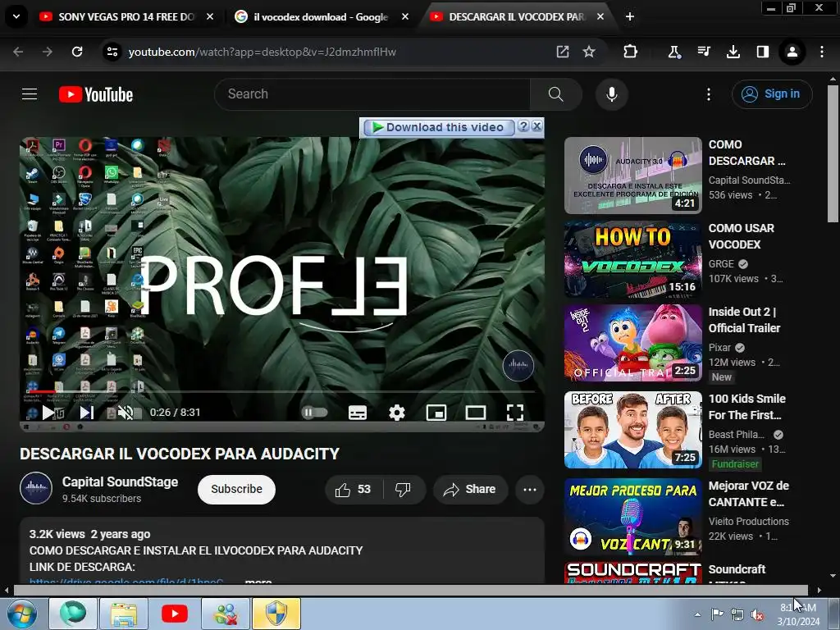
Task: Open browser extensions puzzle icon
Action: 631,52
